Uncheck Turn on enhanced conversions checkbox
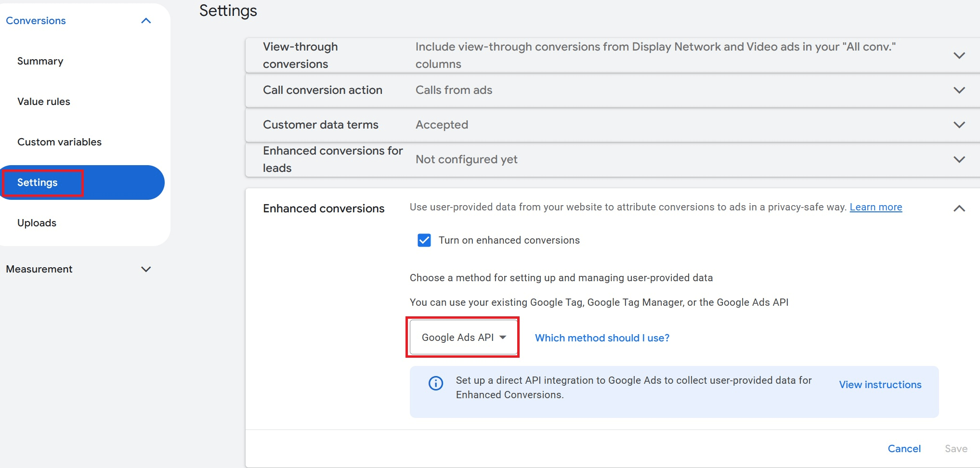Viewport: 980px width, 468px height. (x=424, y=240)
